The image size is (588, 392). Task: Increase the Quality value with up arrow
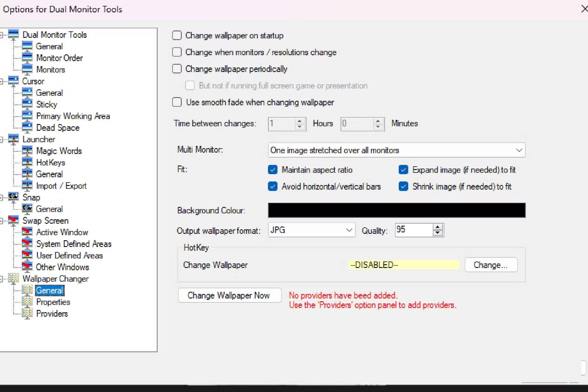point(437,227)
